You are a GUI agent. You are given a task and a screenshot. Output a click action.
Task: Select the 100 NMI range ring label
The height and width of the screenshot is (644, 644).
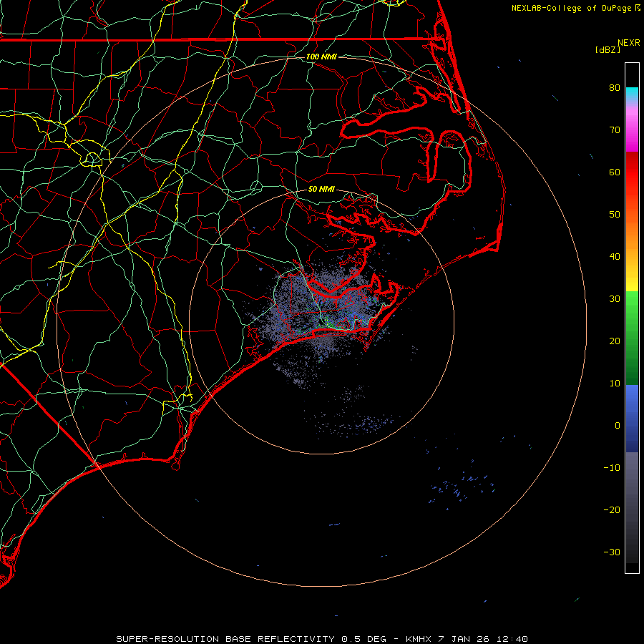[321, 57]
